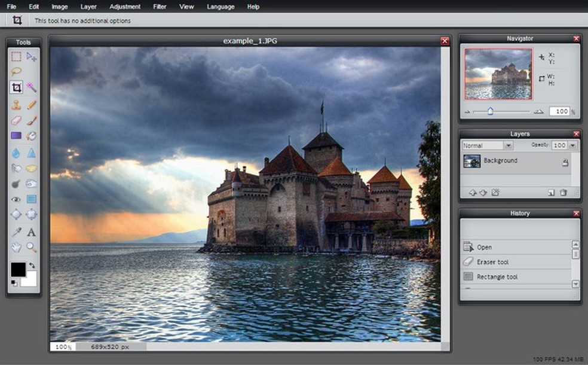588x365 pixels.
Task: Toggle the Background layer lock
Action: coord(565,162)
